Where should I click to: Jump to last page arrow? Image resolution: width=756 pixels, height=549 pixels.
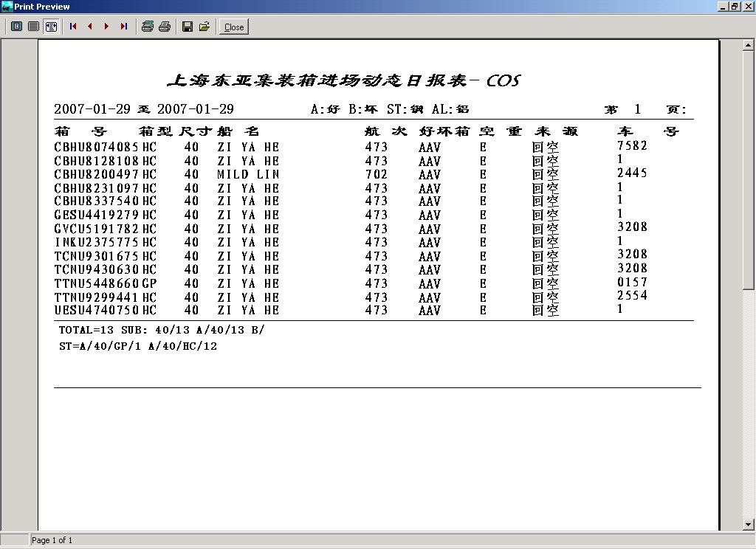[x=124, y=27]
